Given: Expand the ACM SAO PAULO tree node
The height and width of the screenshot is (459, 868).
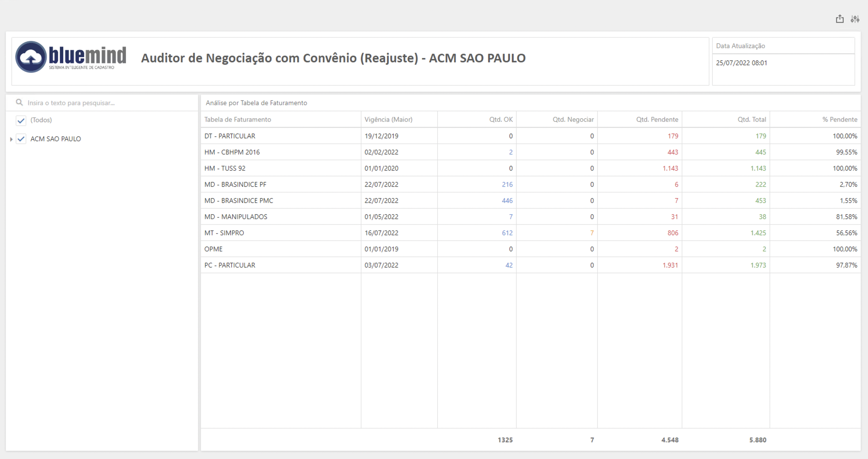Looking at the screenshot, I should (11, 139).
